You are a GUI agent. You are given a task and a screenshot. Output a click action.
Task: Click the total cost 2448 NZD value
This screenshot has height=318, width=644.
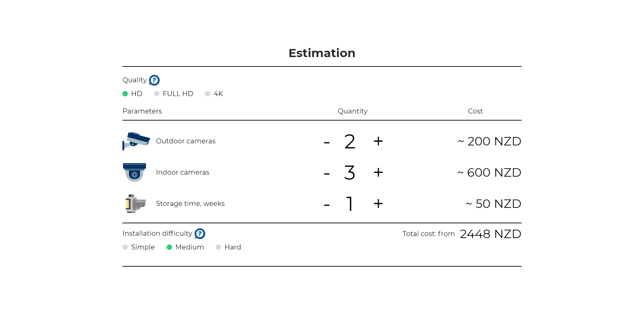point(490,234)
